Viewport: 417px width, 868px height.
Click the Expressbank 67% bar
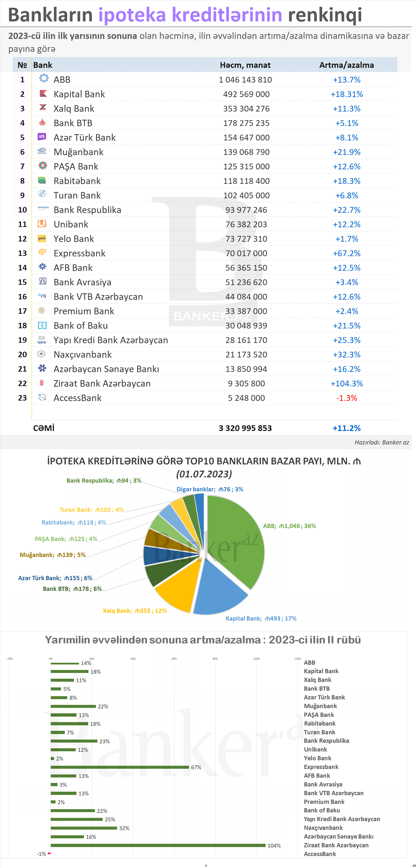(120, 767)
